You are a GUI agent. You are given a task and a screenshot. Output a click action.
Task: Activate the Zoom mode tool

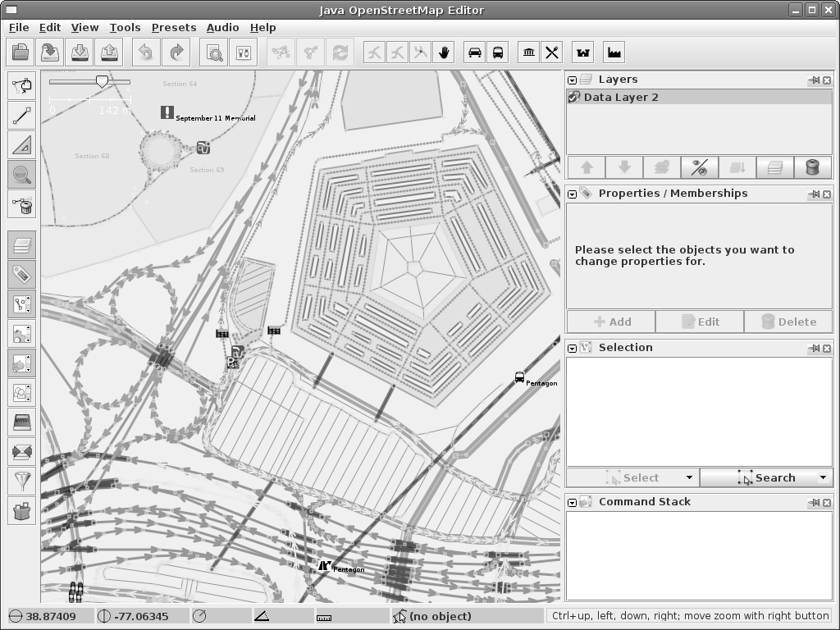[22, 175]
